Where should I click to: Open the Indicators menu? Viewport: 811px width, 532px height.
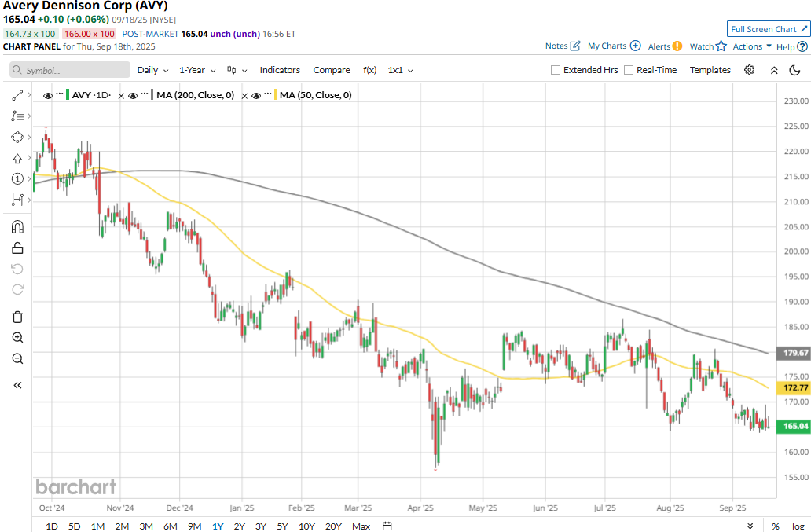pos(280,70)
